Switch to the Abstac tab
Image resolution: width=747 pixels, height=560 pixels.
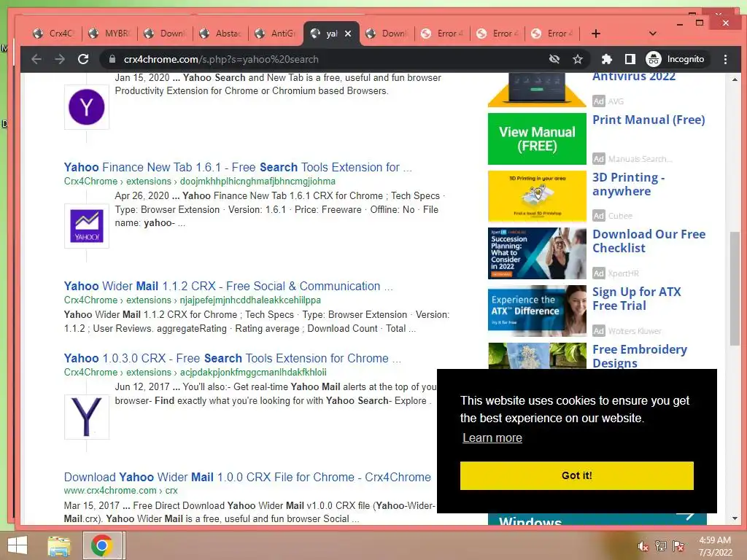point(220,34)
